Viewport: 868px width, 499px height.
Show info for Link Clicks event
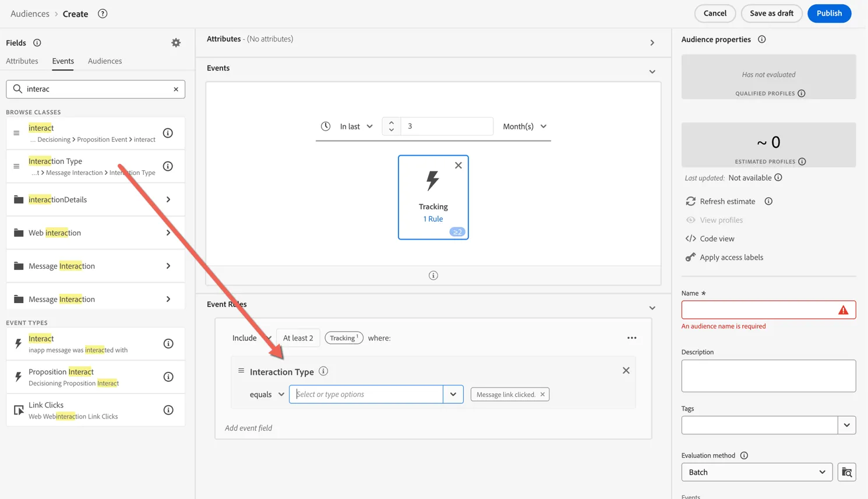(168, 410)
